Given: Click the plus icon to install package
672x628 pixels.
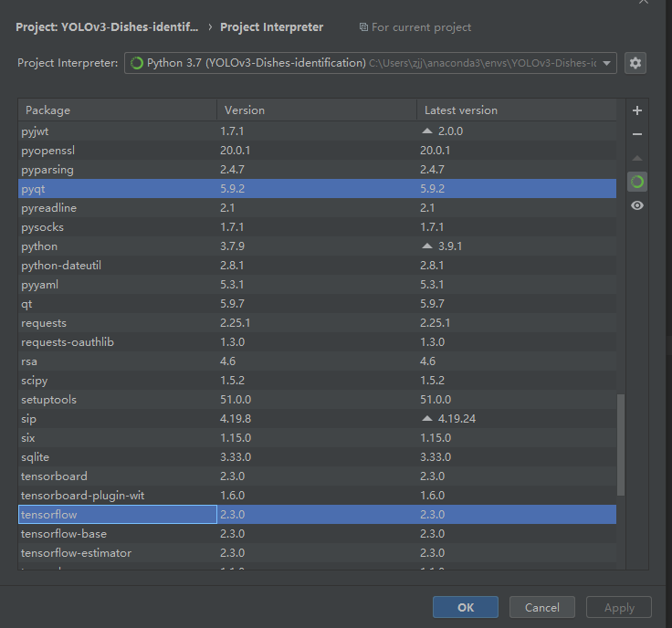Looking at the screenshot, I should click(637, 110).
